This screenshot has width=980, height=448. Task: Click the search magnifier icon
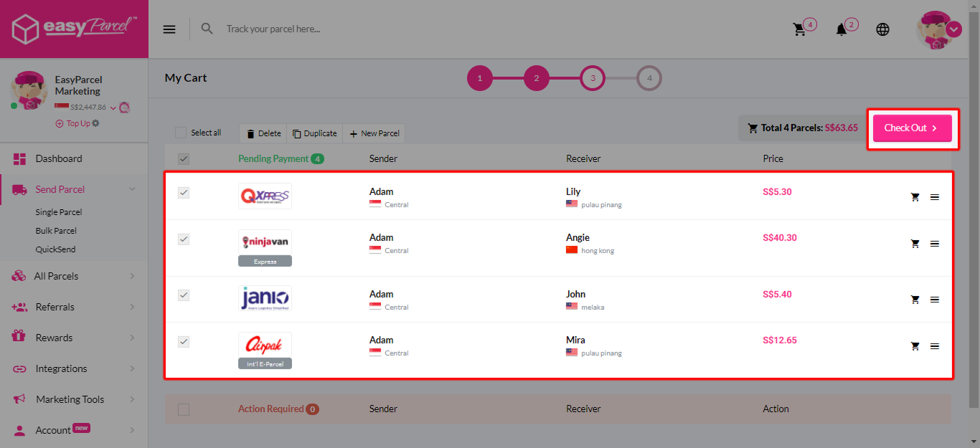click(207, 29)
